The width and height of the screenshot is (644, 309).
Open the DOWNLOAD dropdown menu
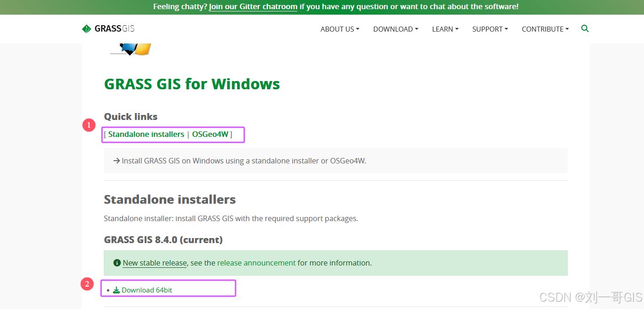pos(395,29)
